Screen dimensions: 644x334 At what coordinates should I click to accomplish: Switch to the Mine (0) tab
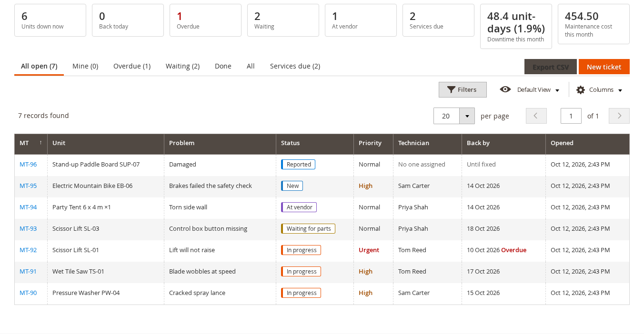coord(85,66)
